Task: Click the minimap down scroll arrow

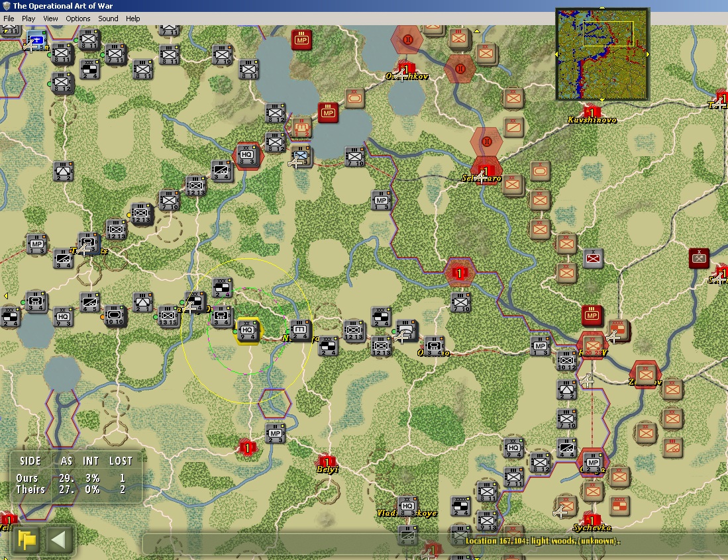Action: [x=602, y=100]
